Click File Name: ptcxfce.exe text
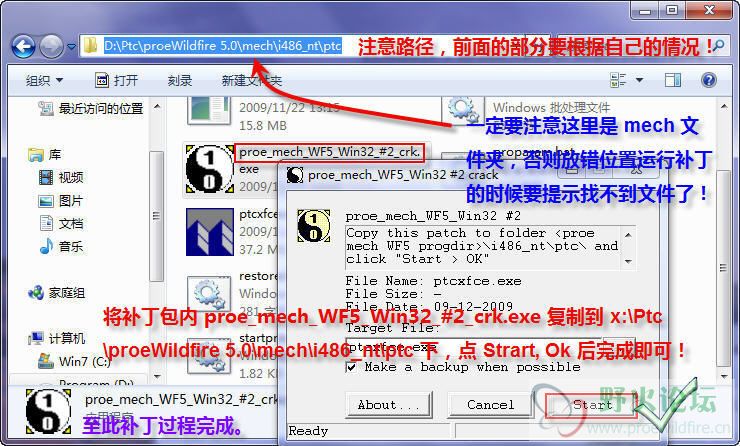This screenshot has height=446, width=740. tap(433, 281)
